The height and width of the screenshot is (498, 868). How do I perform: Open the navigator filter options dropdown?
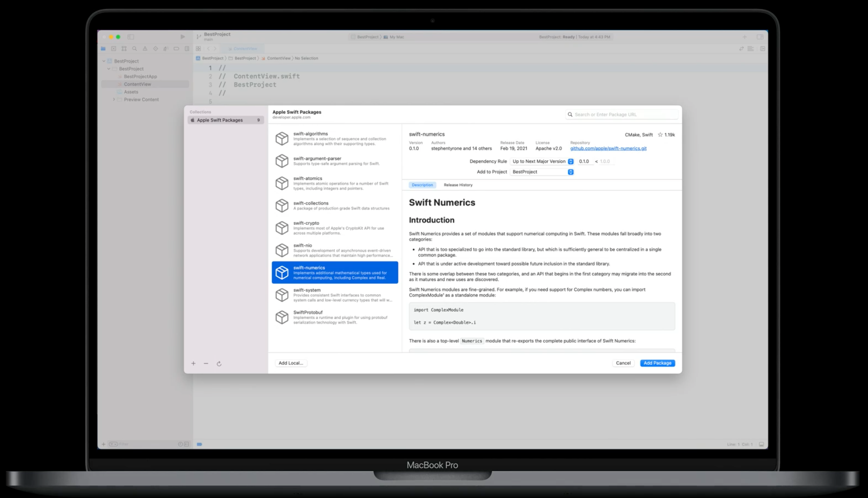113,444
